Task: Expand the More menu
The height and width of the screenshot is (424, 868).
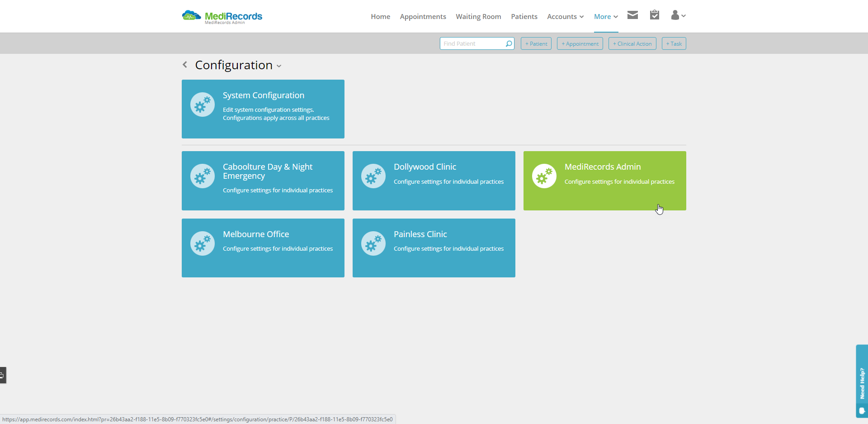Action: pos(606,17)
